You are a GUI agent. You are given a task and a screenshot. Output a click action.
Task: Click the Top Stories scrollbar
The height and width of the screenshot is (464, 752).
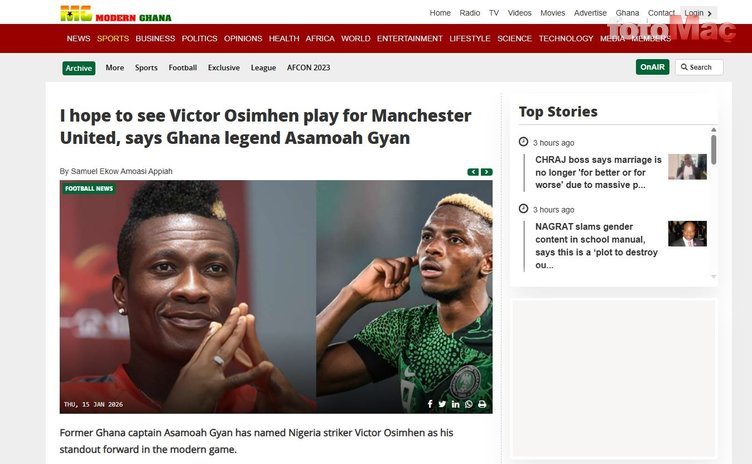pyautogui.click(x=714, y=150)
